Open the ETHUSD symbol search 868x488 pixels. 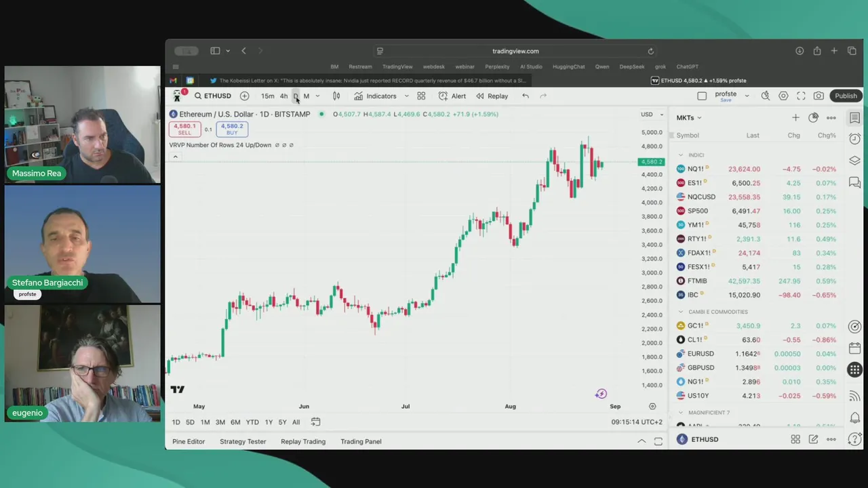click(x=212, y=96)
